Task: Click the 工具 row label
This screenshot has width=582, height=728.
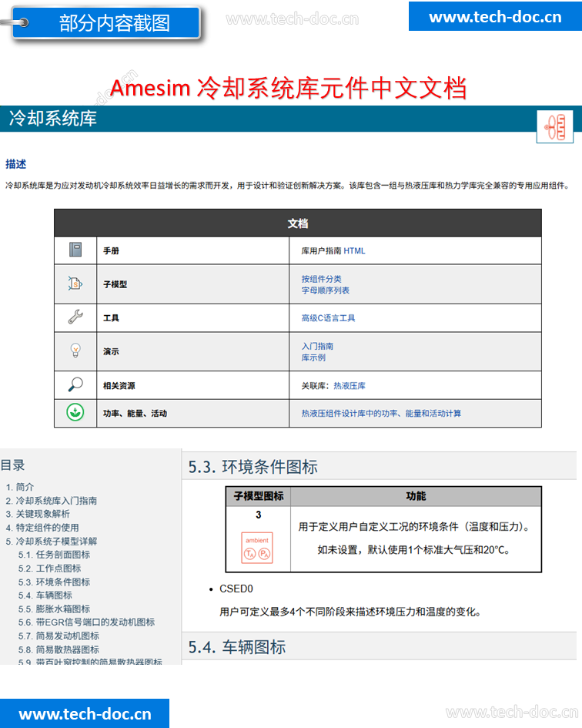Action: (x=112, y=318)
